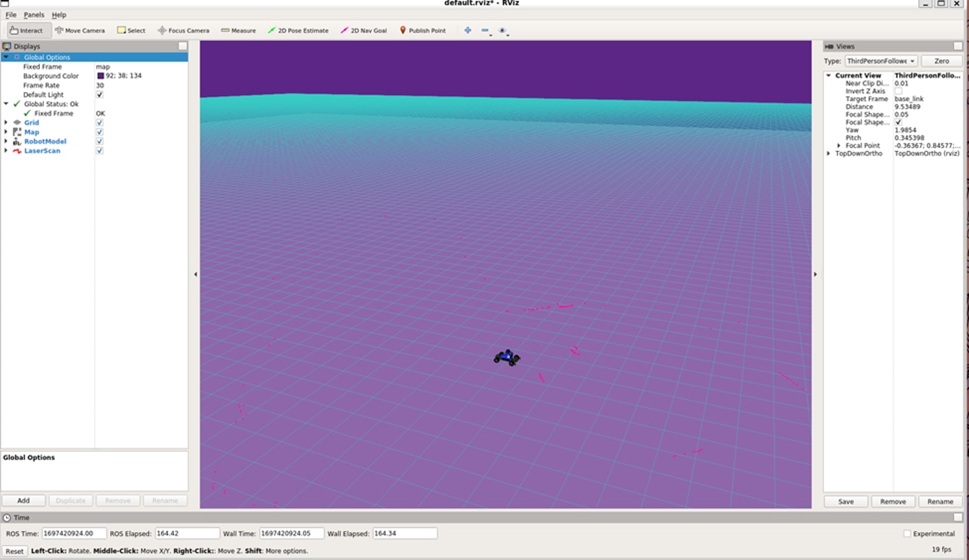This screenshot has width=969, height=560.
Task: Disable the LaserScan display checkbox
Action: pos(100,151)
